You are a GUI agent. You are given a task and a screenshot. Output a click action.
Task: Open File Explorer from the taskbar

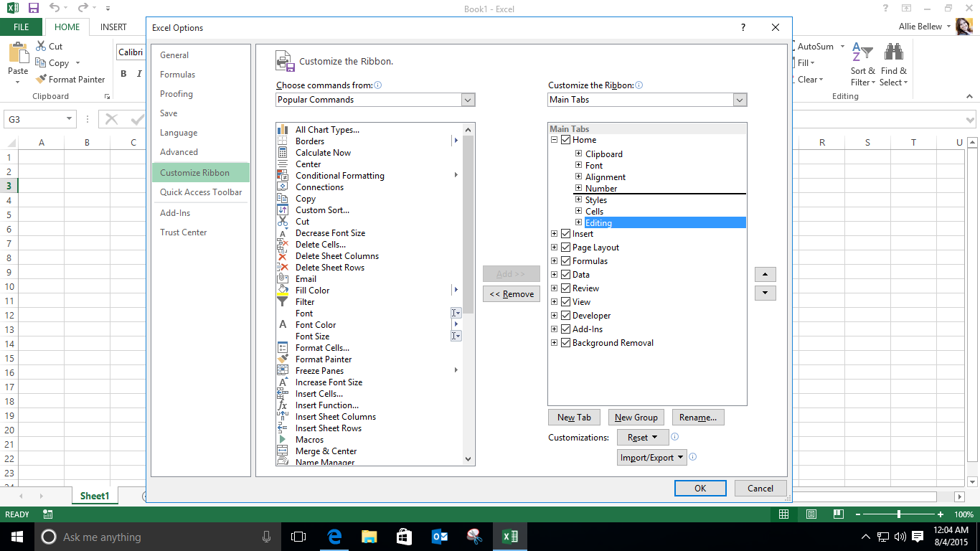[x=369, y=537]
